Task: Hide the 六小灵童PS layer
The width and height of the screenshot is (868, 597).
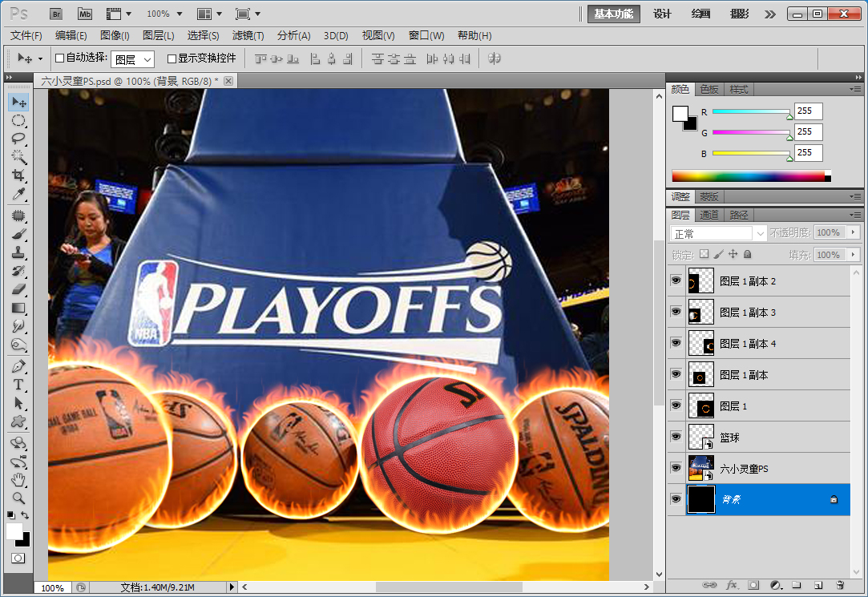Action: click(x=676, y=468)
